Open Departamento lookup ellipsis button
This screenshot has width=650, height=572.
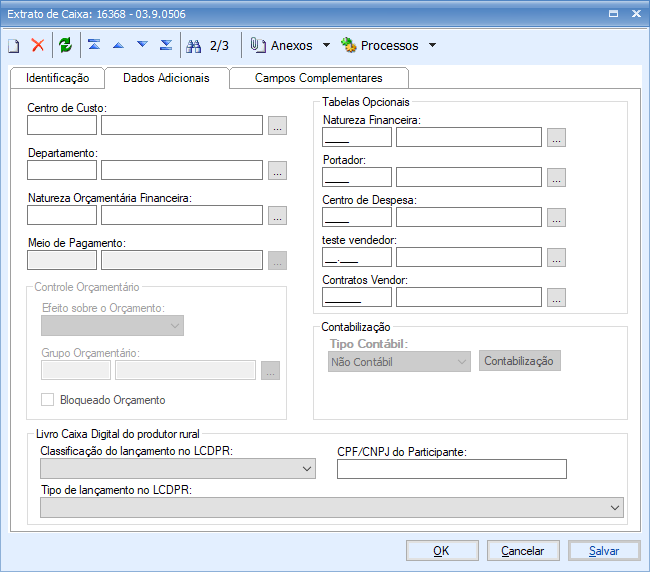277,170
